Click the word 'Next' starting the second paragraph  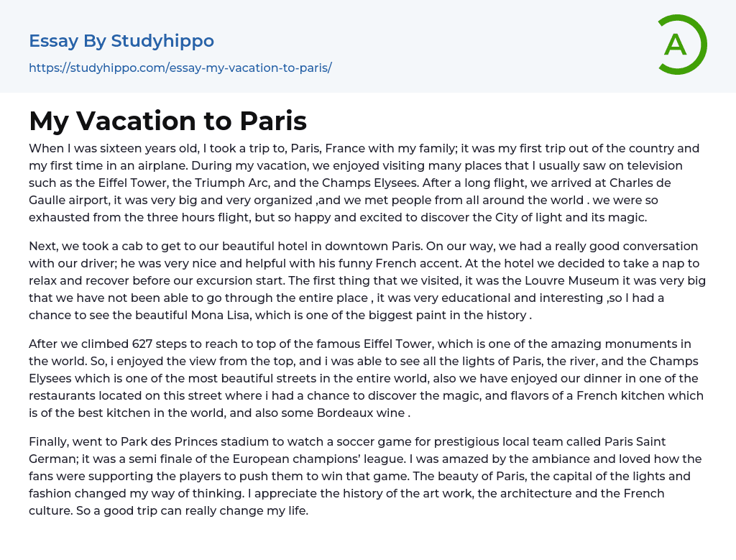(42, 246)
